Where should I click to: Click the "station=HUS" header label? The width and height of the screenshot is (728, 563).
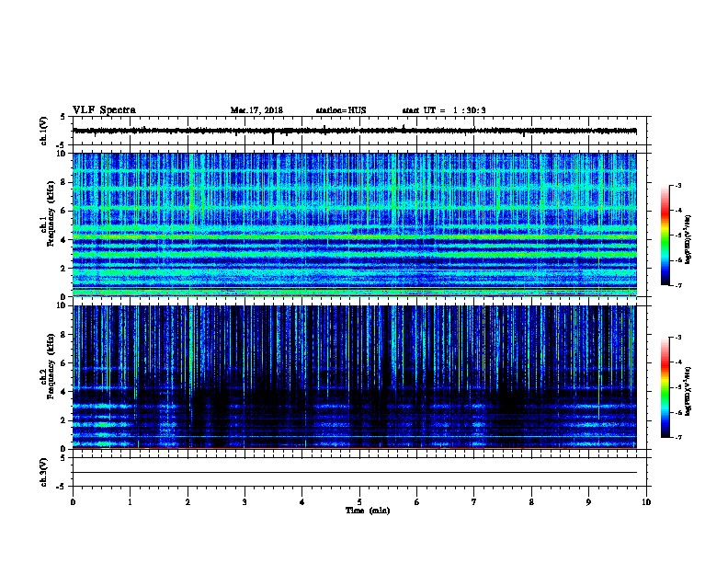point(341,110)
